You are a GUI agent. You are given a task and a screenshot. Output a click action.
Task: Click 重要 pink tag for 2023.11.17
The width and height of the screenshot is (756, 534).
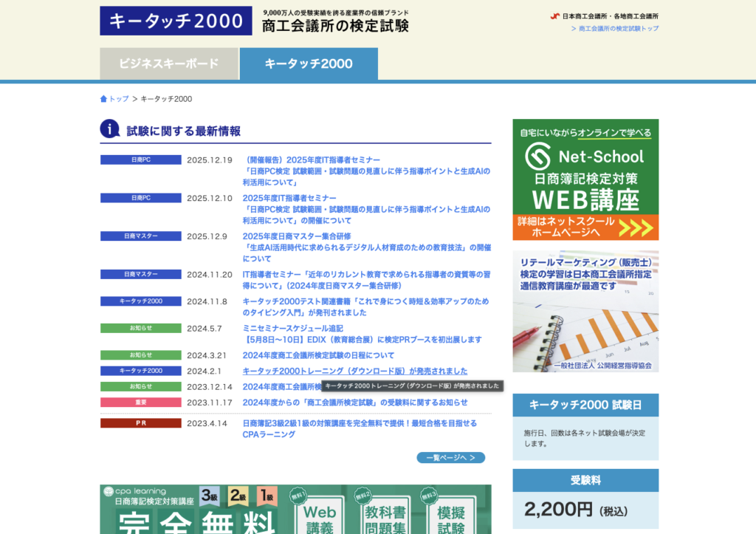(x=141, y=403)
